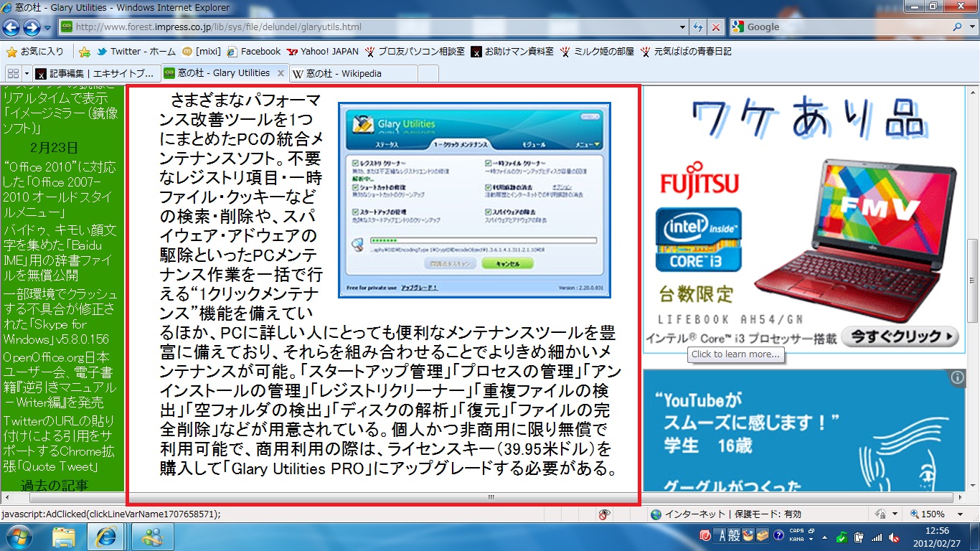This screenshot has width=980, height=551.
Task: Open the IME help question mark icon
Action: (778, 536)
